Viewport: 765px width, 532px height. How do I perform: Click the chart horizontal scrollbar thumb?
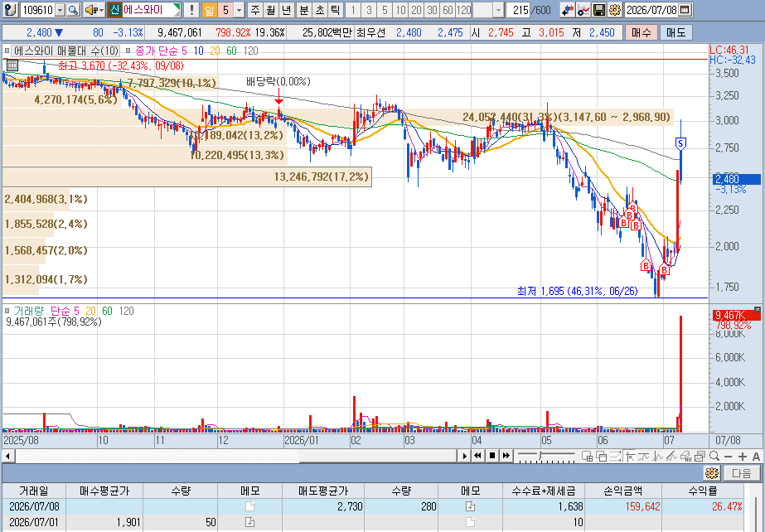[x=380, y=456]
